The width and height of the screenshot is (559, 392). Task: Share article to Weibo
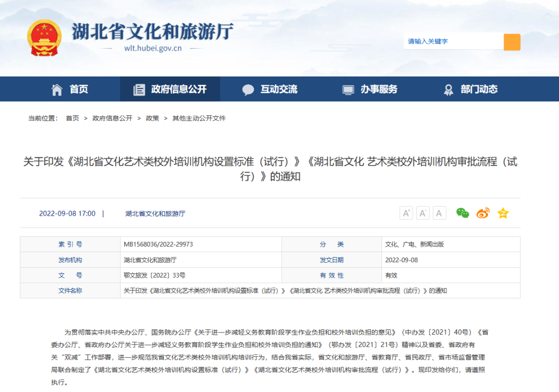[482, 213]
